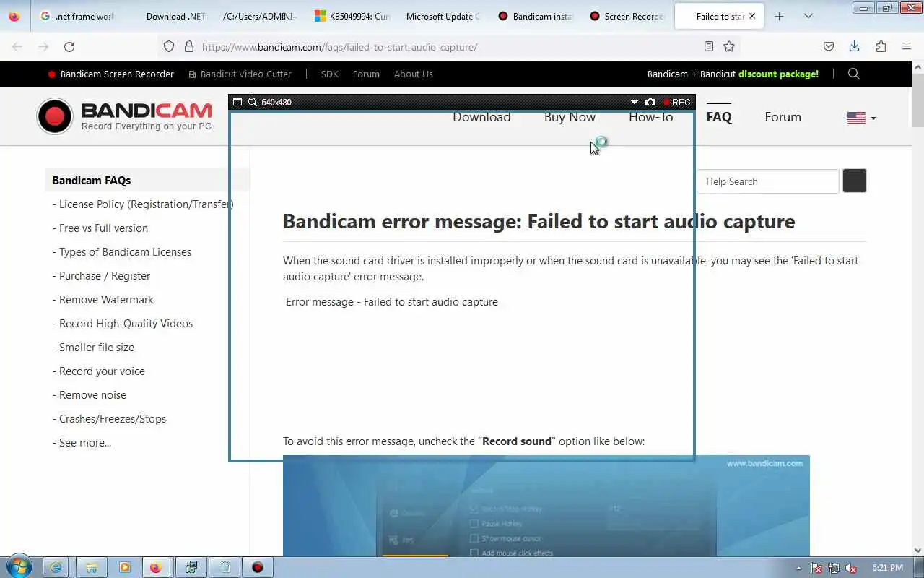Switch to the KB5049994 tab
Screen dimensions: 924x578
(352, 16)
